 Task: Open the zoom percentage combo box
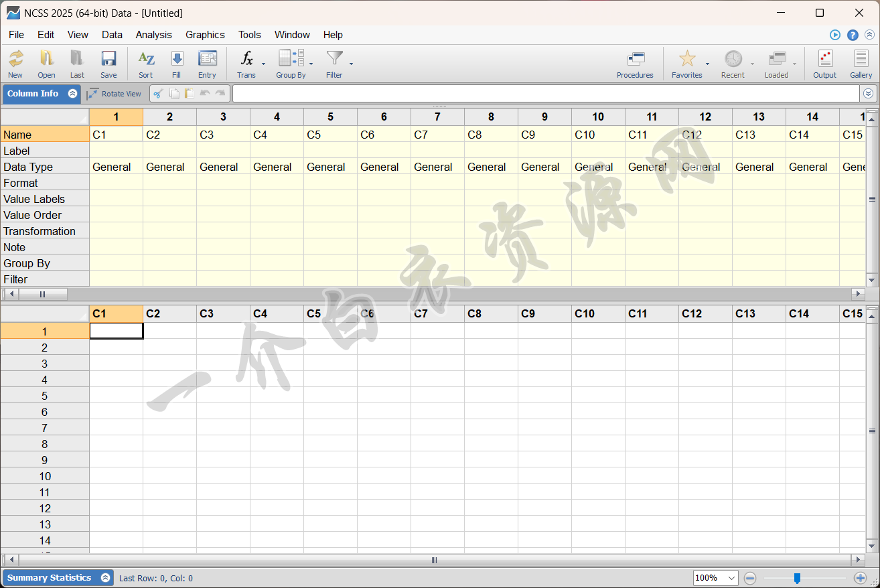[x=715, y=578]
